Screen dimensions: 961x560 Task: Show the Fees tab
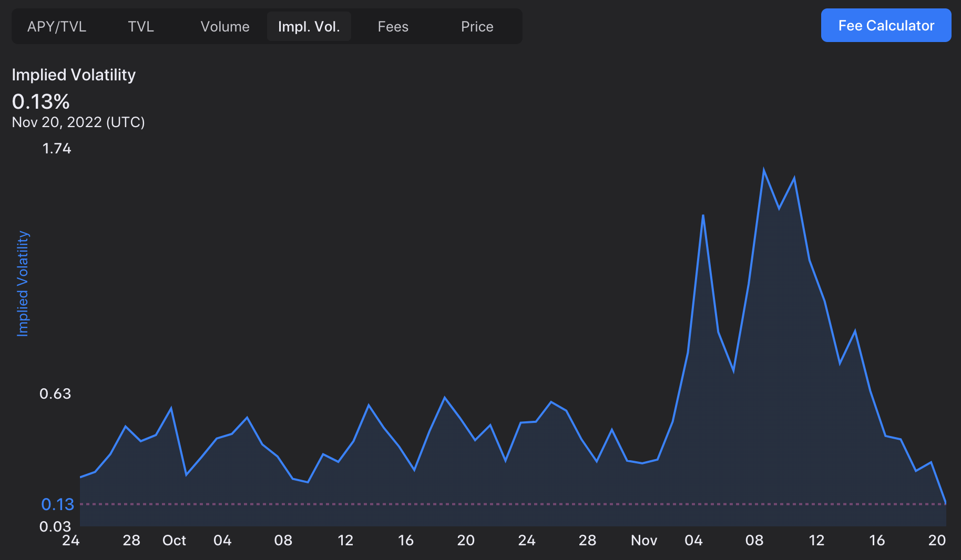pos(393,27)
